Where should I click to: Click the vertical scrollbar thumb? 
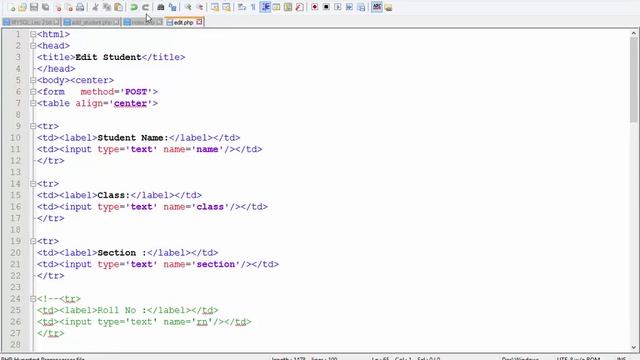click(633, 80)
